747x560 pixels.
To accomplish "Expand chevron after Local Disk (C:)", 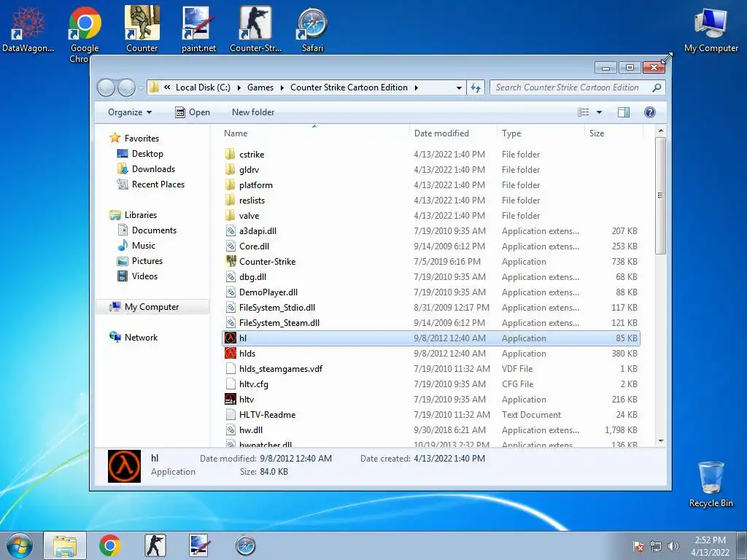I will point(239,87).
